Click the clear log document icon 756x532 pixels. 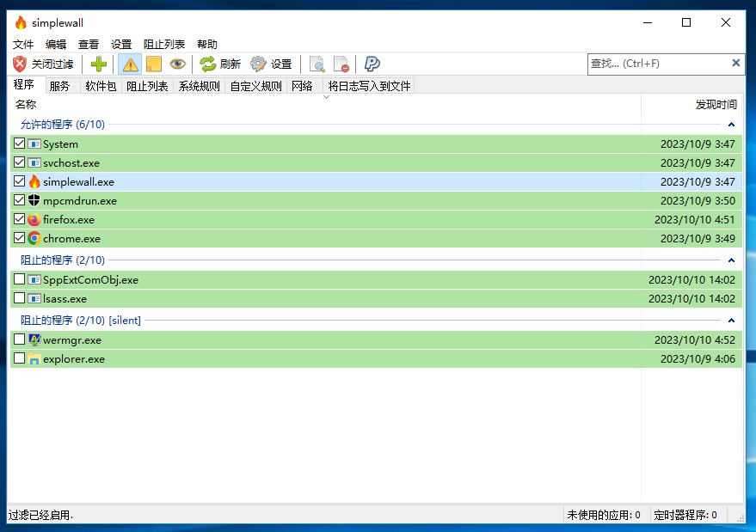click(x=341, y=64)
